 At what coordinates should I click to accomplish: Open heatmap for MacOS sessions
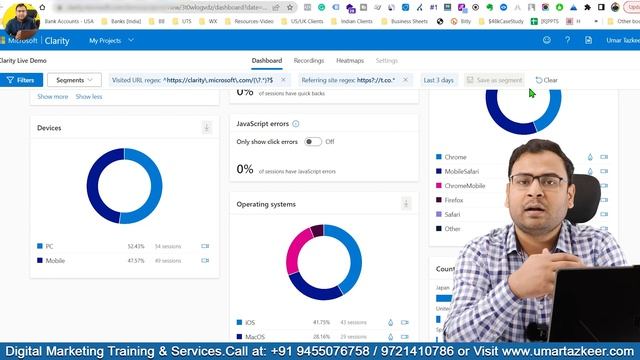click(390, 337)
